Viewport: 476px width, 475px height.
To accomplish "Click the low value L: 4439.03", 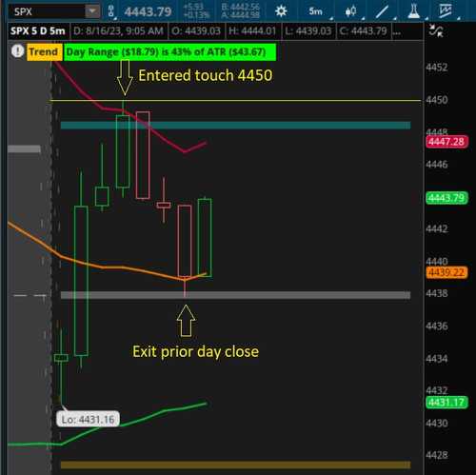I will click(307, 31).
